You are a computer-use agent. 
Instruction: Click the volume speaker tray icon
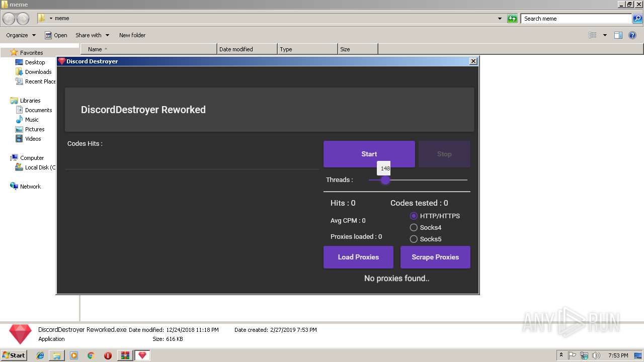pos(596,355)
